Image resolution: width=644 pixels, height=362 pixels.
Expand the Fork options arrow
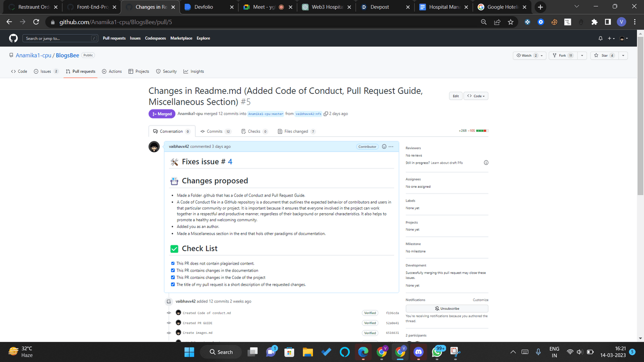click(582, 55)
